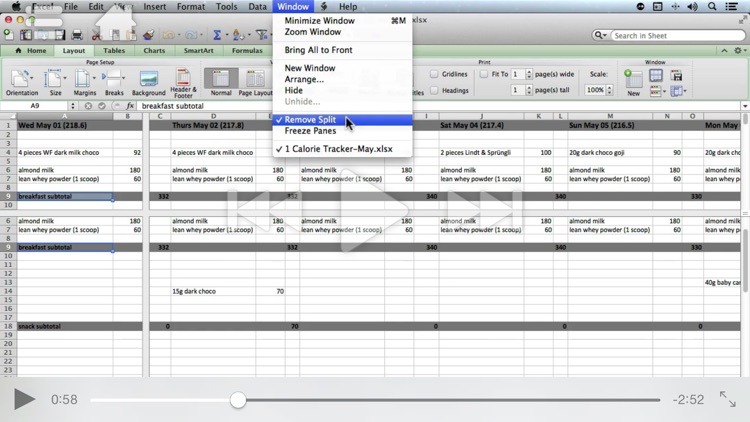Open the Help menu
The height and width of the screenshot is (422, 750).
tap(348, 7)
